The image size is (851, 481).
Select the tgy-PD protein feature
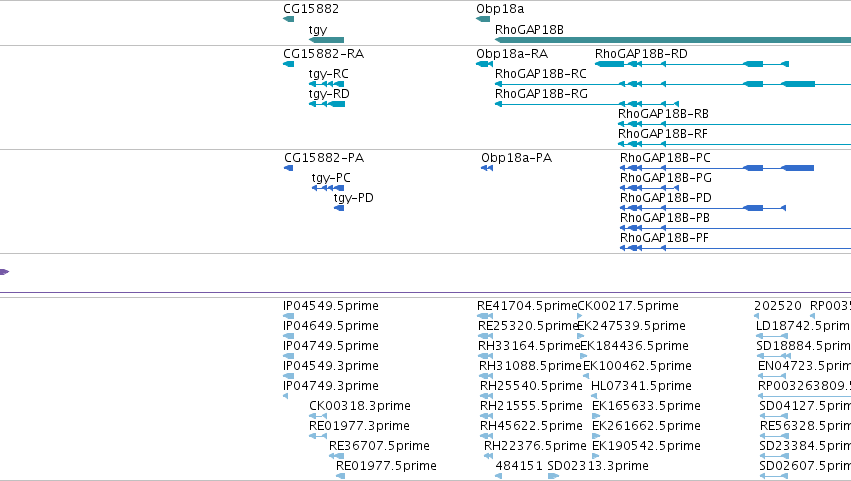(x=339, y=208)
